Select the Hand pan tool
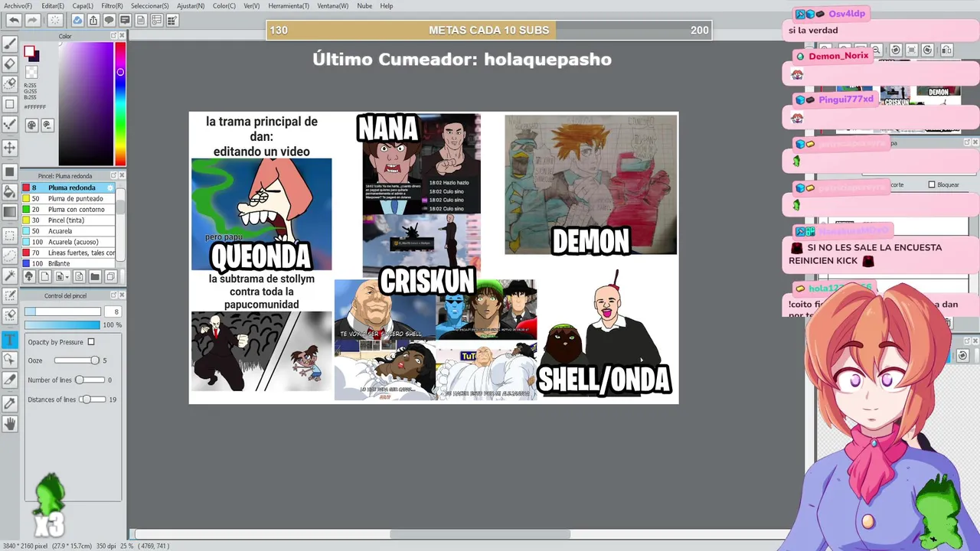980x551 pixels. point(10,423)
